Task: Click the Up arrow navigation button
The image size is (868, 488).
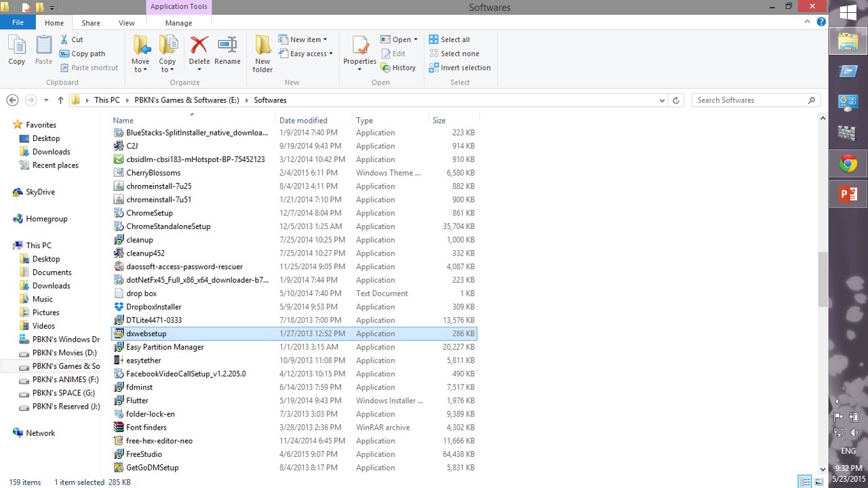Action: pyautogui.click(x=60, y=100)
